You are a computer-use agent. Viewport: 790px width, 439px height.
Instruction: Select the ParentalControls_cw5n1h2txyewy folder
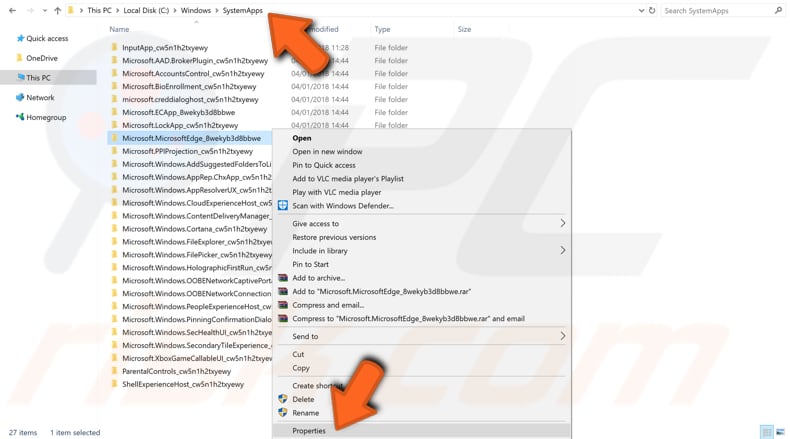(176, 371)
